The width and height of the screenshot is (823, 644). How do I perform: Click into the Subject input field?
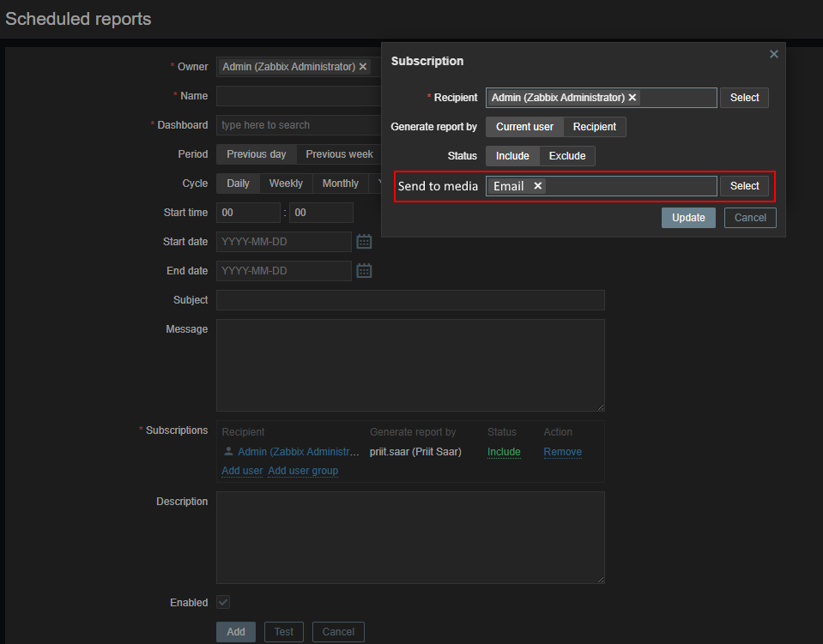click(x=410, y=300)
